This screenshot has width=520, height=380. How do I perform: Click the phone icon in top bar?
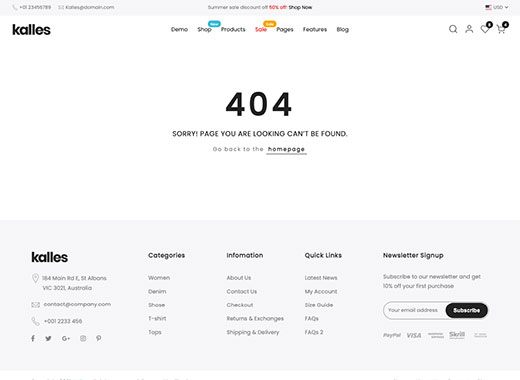pyautogui.click(x=15, y=7)
